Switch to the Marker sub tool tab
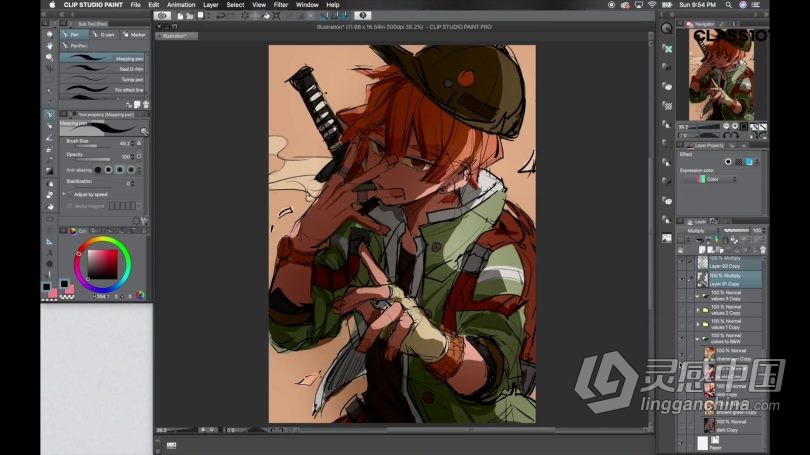 [134, 35]
